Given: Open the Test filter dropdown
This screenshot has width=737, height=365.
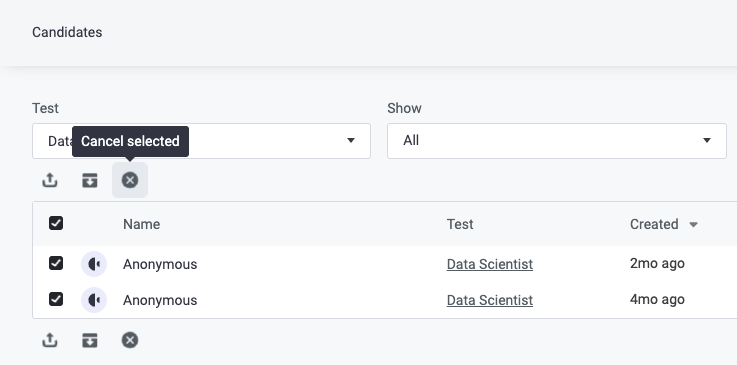Looking at the screenshot, I should tap(201, 141).
